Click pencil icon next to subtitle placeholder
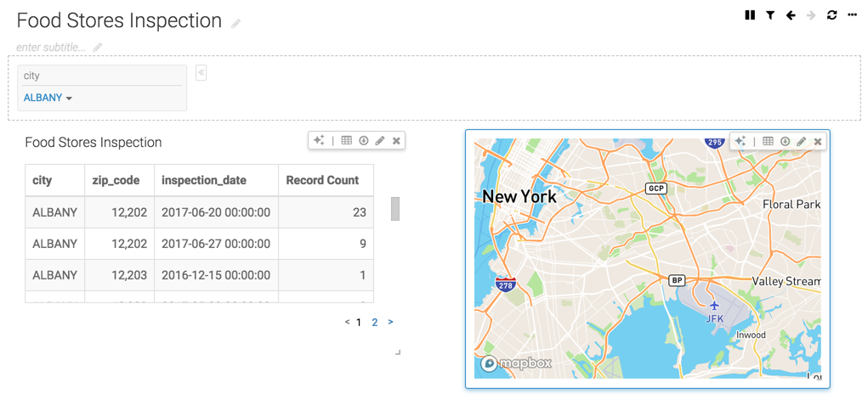This screenshot has height=400, width=868. [98, 48]
